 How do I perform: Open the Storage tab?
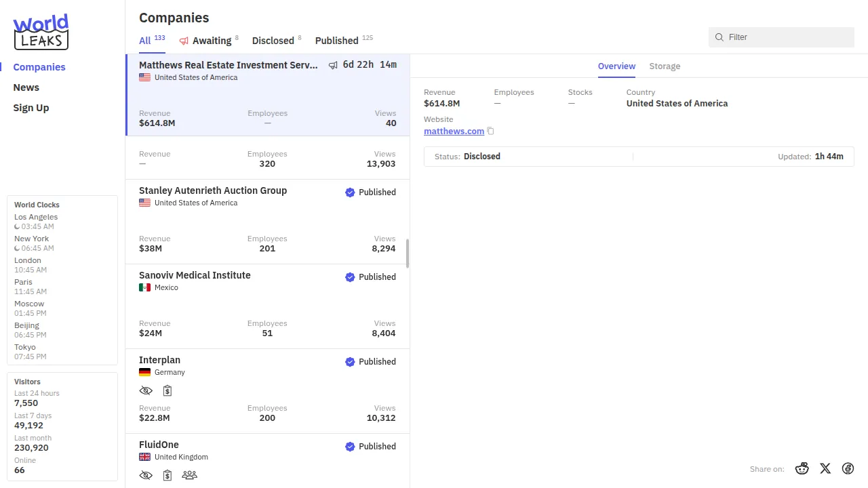coord(665,66)
